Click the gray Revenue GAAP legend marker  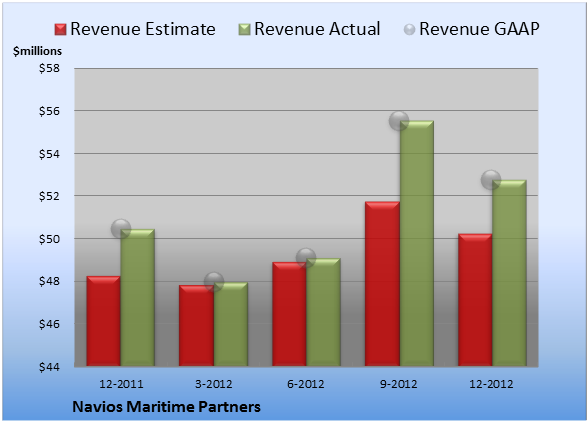pyautogui.click(x=409, y=30)
